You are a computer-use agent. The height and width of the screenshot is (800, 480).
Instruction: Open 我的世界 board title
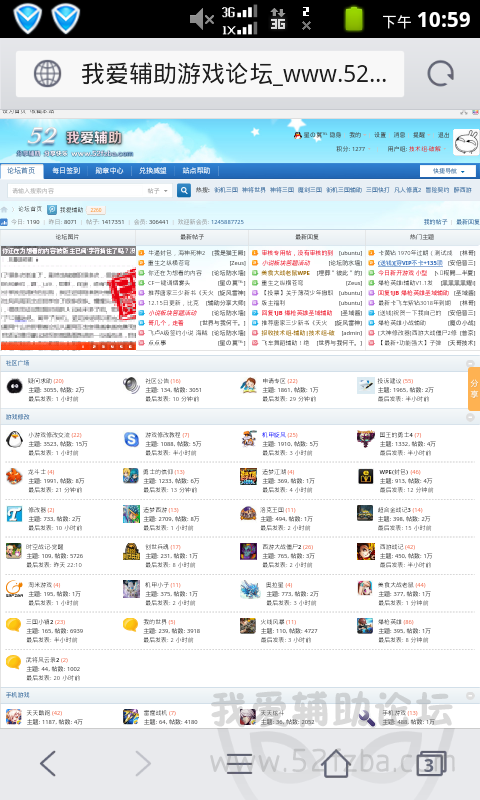tap(155, 622)
